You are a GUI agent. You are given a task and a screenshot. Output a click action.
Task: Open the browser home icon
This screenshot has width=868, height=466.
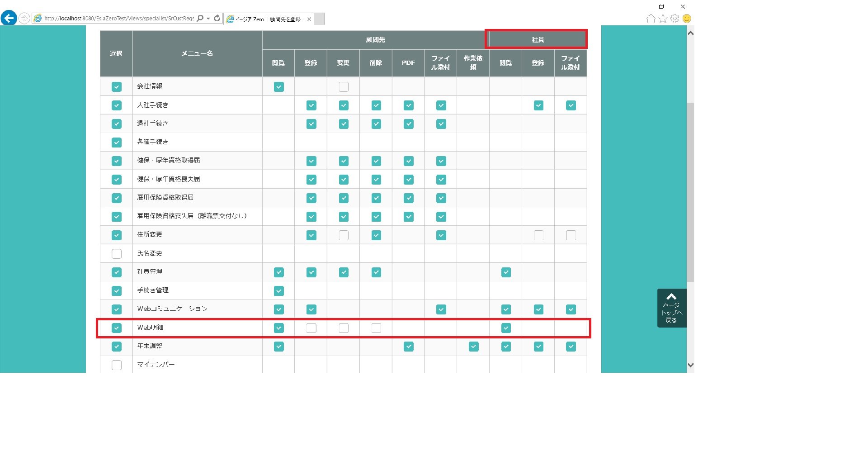[x=651, y=19]
